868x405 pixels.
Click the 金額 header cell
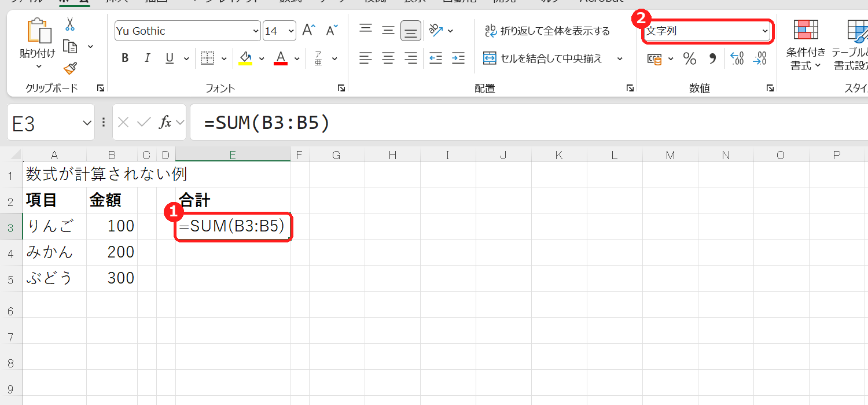point(112,200)
